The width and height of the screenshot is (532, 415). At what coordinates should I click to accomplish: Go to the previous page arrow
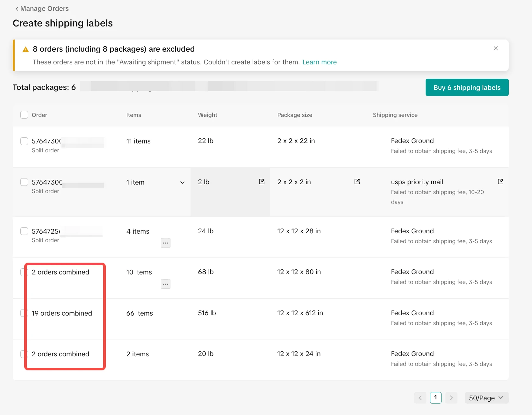coord(420,398)
